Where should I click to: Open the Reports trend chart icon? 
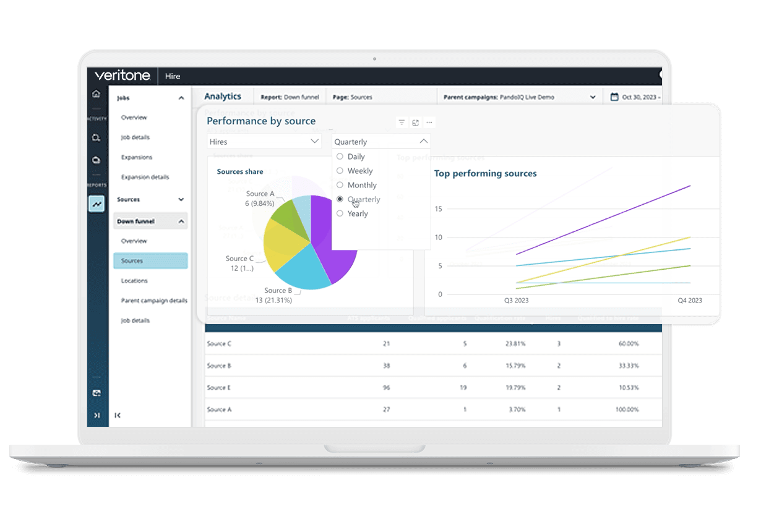[x=97, y=204]
